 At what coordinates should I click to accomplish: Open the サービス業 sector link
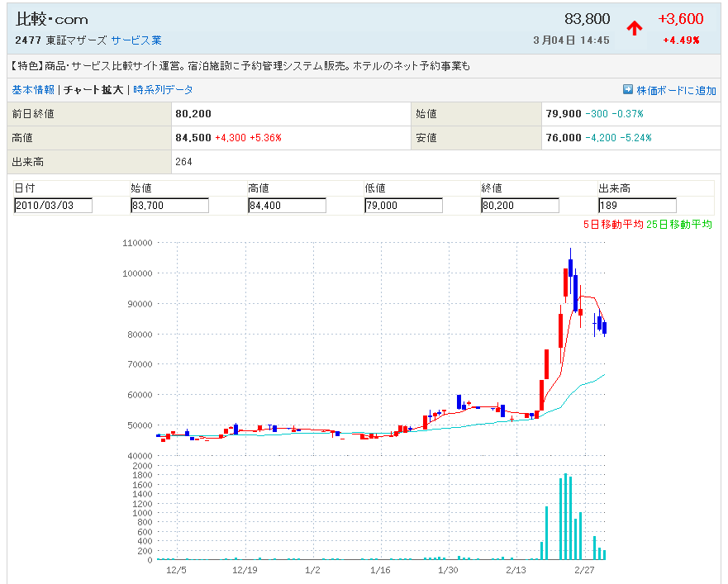coord(136,40)
